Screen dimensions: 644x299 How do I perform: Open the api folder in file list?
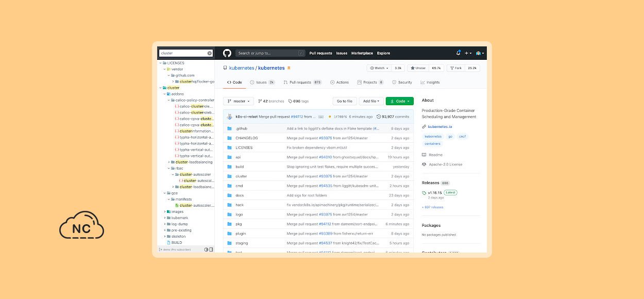click(x=238, y=157)
